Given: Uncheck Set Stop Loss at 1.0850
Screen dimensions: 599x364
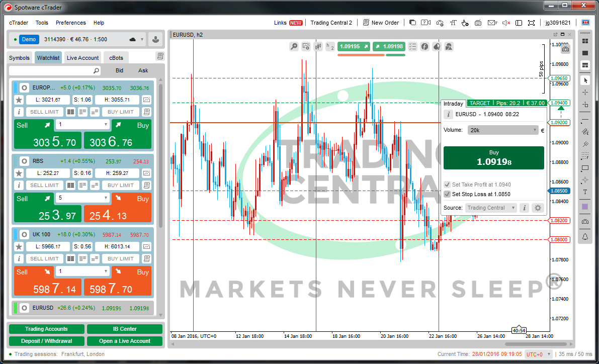Looking at the screenshot, I should click(447, 194).
